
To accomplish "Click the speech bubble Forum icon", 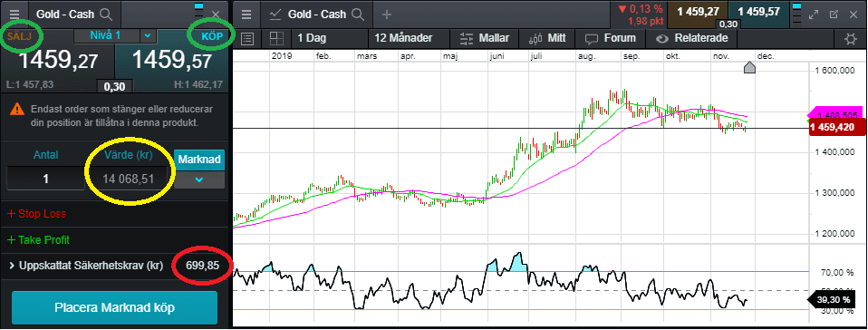I will (x=593, y=39).
